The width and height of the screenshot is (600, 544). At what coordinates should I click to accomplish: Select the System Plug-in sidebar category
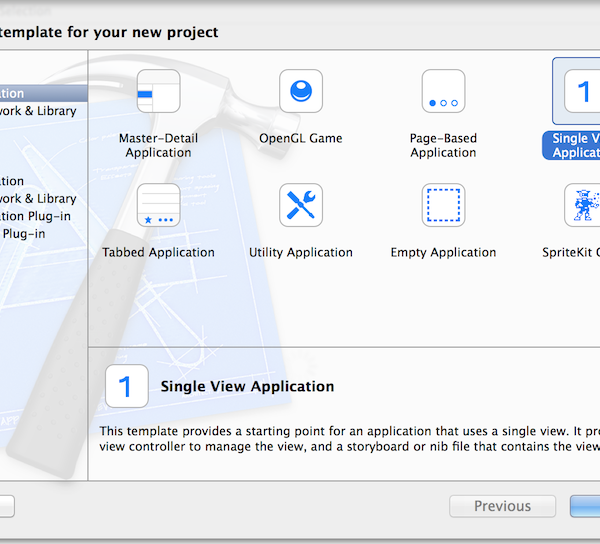(x=23, y=234)
